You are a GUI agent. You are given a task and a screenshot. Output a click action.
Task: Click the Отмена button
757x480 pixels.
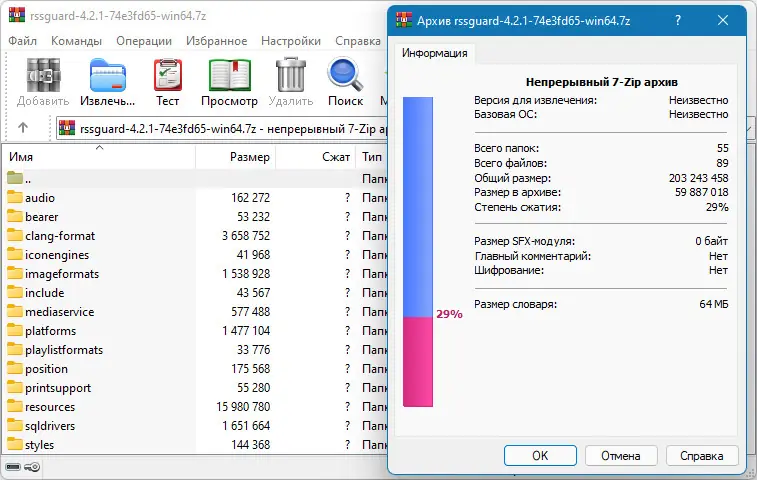[x=621, y=455]
